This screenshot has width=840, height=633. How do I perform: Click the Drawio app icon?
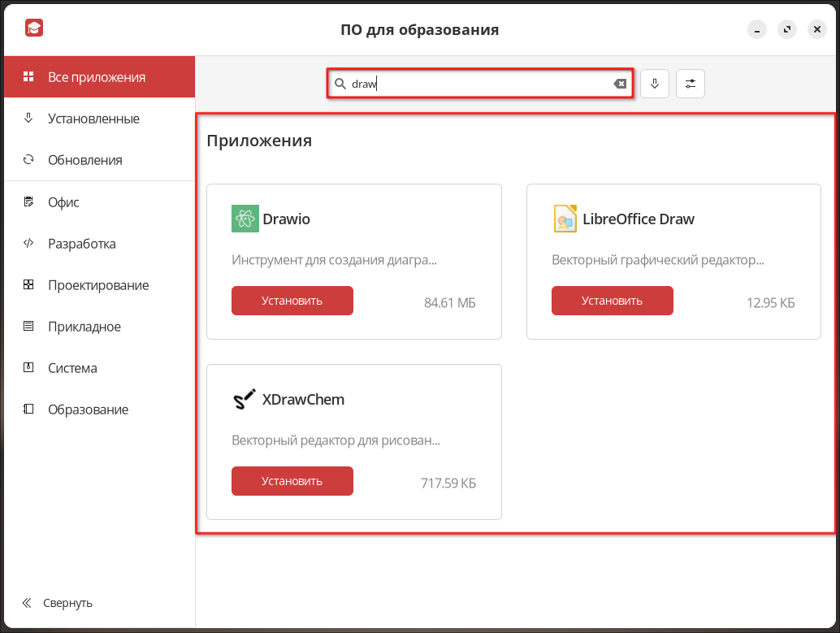click(245, 219)
